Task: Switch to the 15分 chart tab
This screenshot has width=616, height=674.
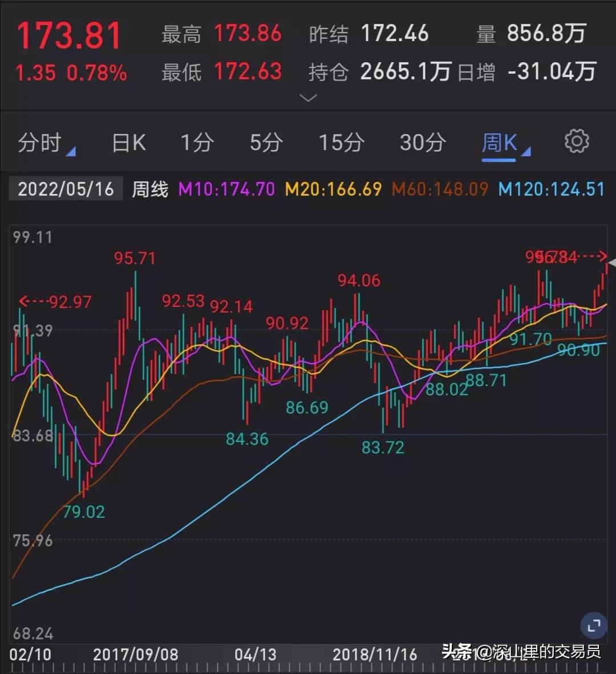Action: tap(341, 143)
